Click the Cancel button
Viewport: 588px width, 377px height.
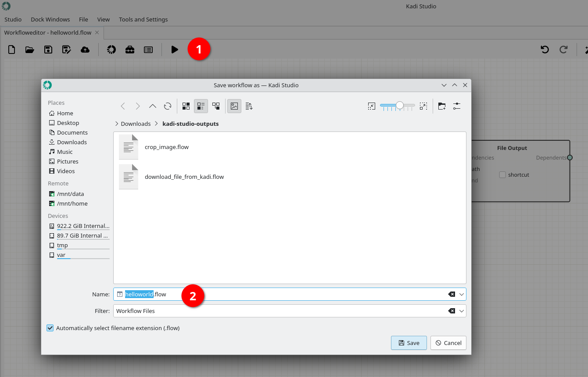[x=448, y=343]
